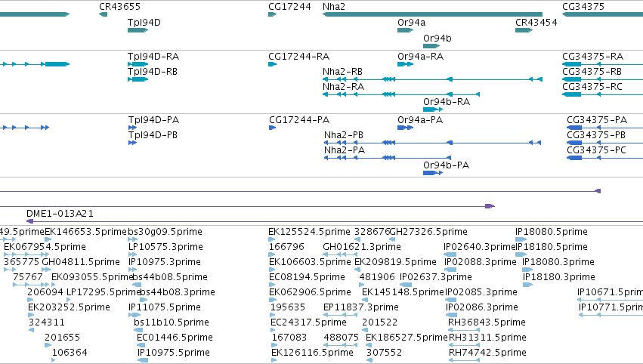The height and width of the screenshot is (364, 643).
Task: Click the Or94b-PA protein feature
Action: point(433,173)
